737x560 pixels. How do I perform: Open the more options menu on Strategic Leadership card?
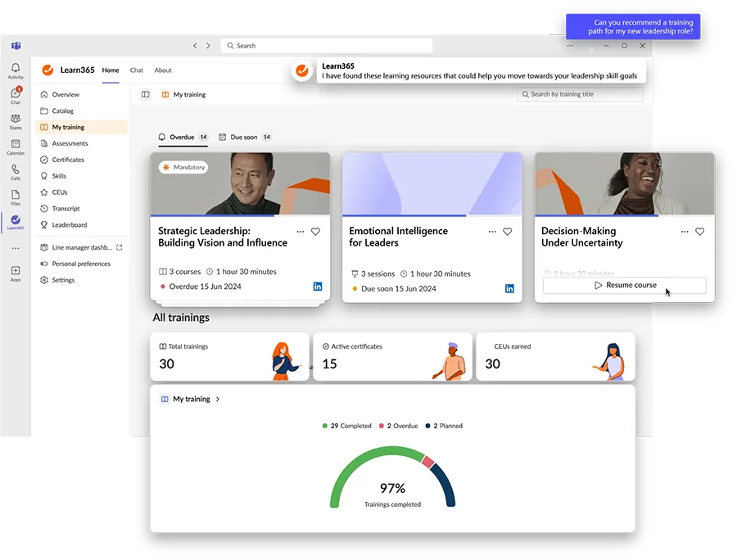(301, 232)
